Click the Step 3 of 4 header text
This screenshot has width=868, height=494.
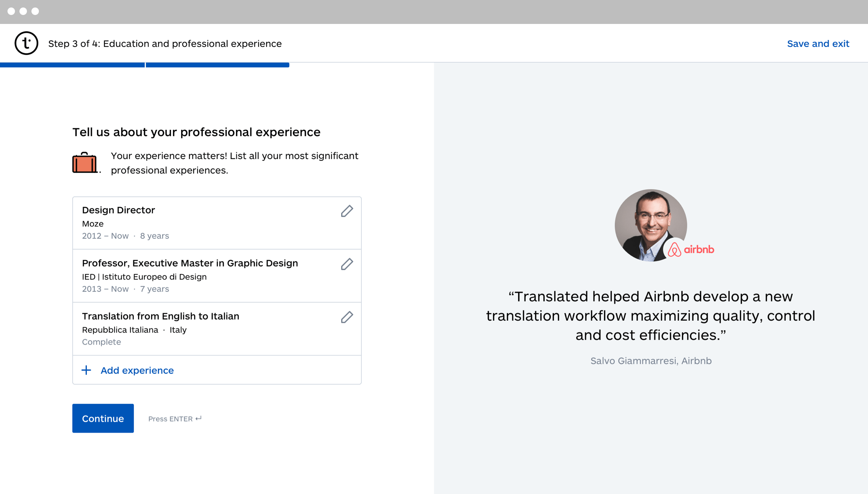[x=165, y=44]
